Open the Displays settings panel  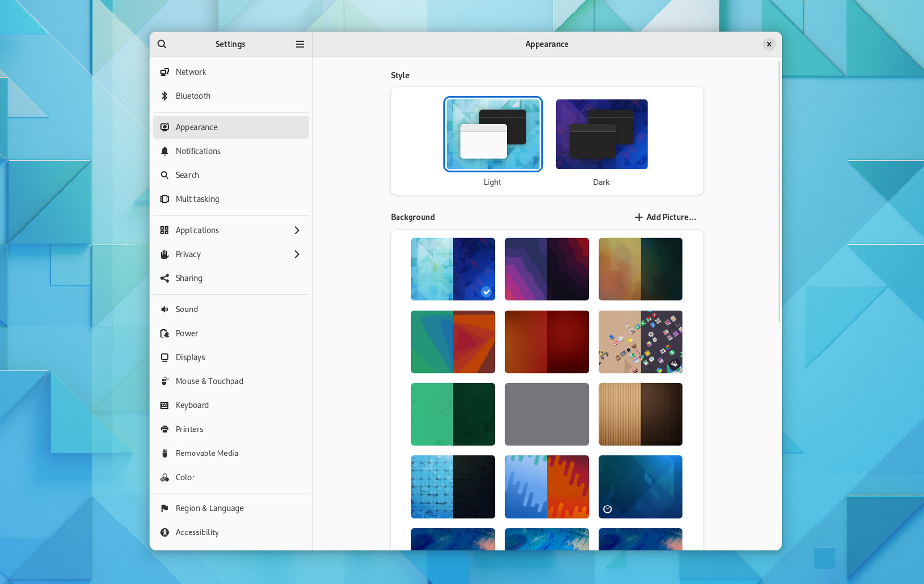coord(231,357)
